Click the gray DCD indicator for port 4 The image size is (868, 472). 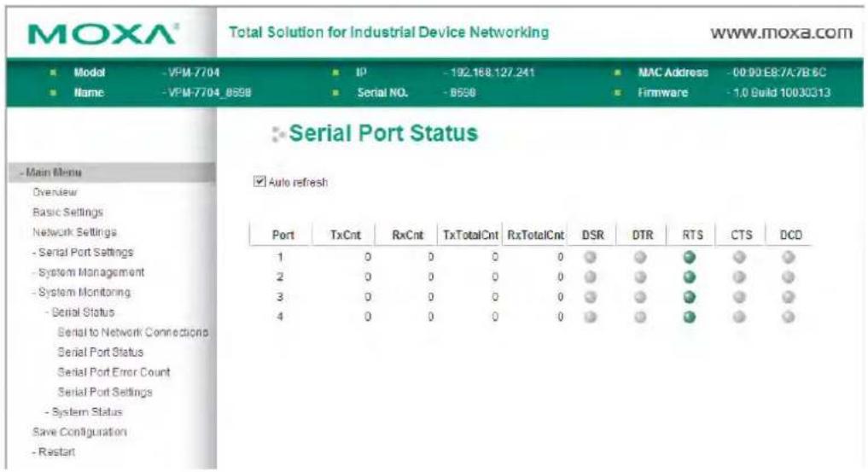tap(789, 317)
